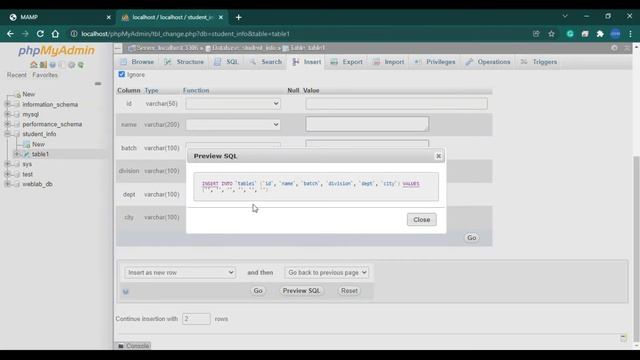Screen dimensions: 640x360
Task: Expand the weblab_db database node
Action: (x=7, y=184)
